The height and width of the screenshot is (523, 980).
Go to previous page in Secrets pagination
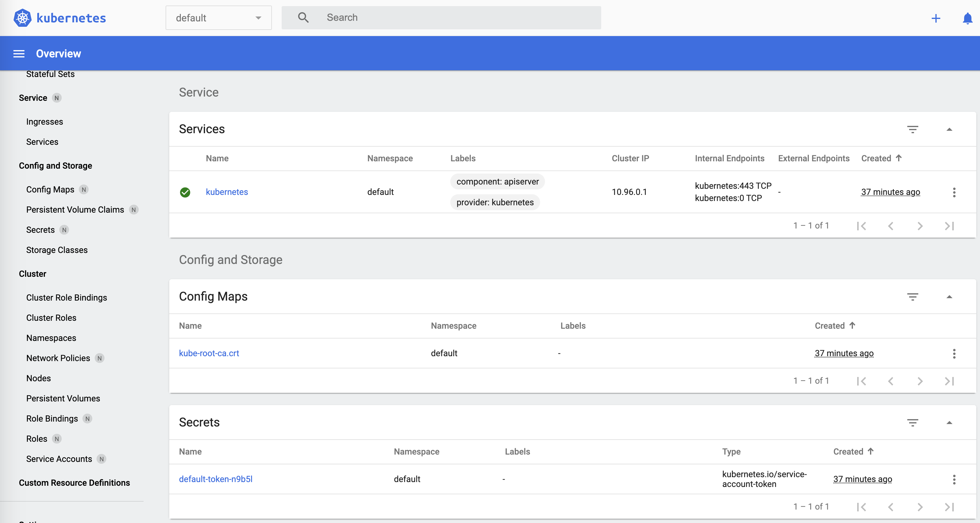pos(890,507)
